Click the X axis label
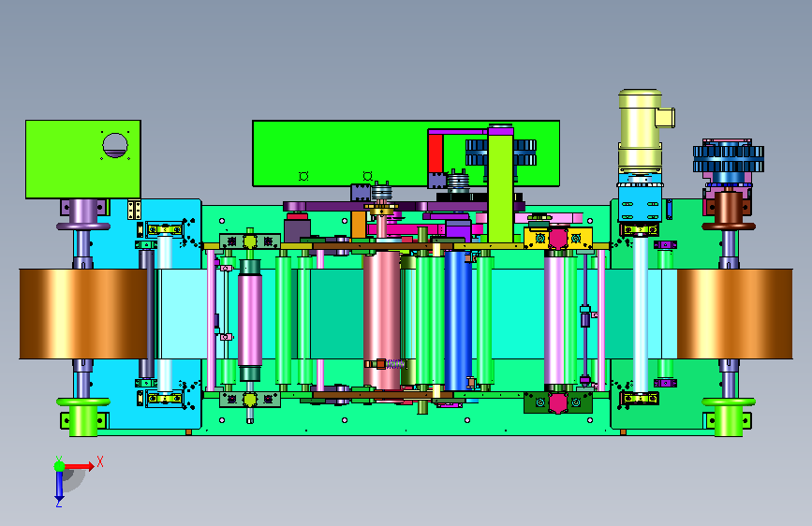 [100, 461]
